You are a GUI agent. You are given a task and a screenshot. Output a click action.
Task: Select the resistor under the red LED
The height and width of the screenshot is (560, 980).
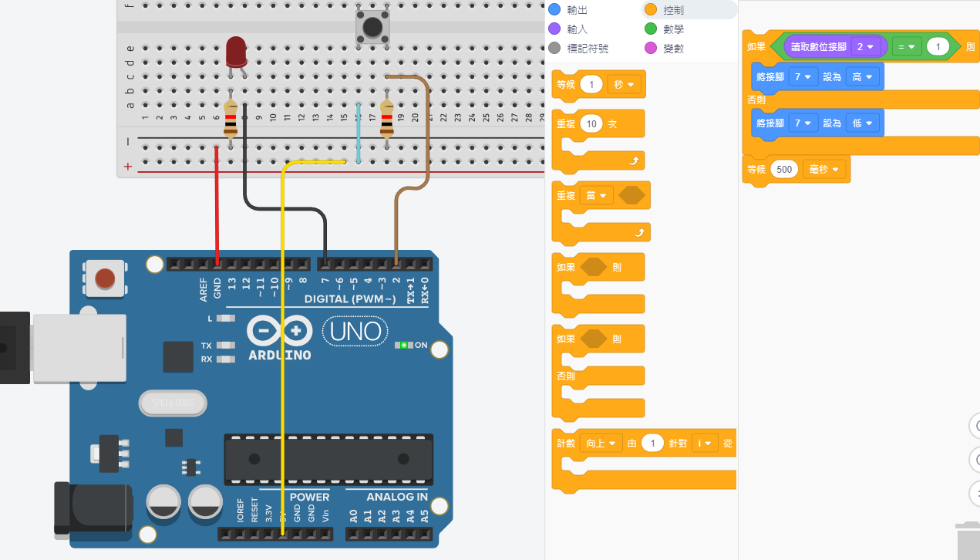(231, 121)
